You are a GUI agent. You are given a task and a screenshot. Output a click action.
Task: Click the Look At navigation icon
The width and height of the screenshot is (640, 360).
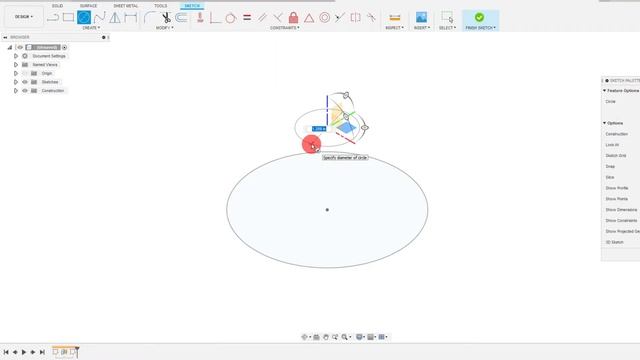point(316,337)
